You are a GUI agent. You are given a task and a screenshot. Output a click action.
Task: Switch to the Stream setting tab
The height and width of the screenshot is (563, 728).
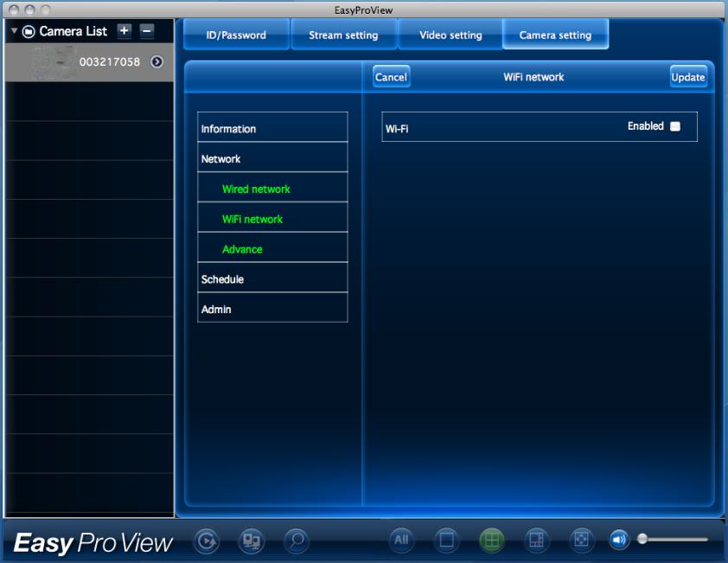(x=343, y=35)
